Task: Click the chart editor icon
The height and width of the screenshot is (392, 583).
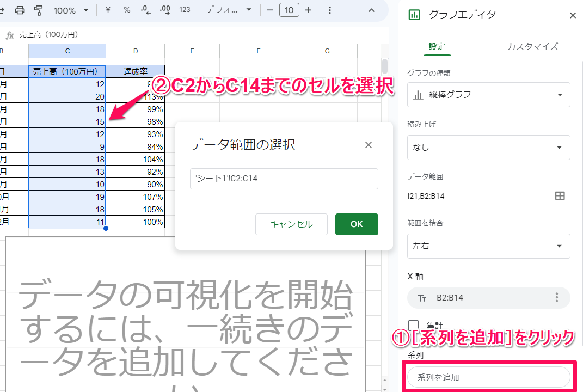Action: tap(414, 15)
